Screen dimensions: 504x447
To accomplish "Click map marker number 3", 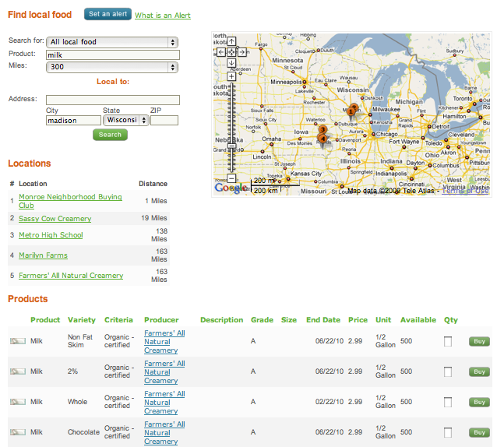I will click(322, 129).
